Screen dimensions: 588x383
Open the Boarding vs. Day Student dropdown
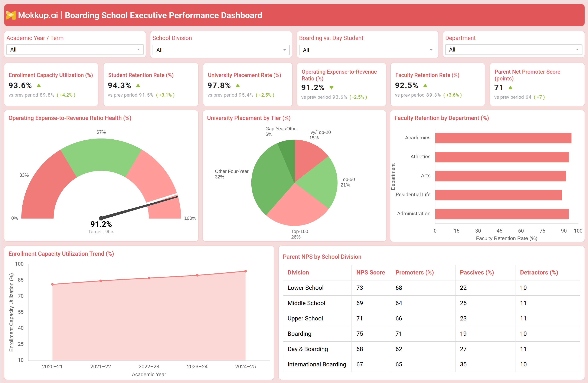pos(367,50)
